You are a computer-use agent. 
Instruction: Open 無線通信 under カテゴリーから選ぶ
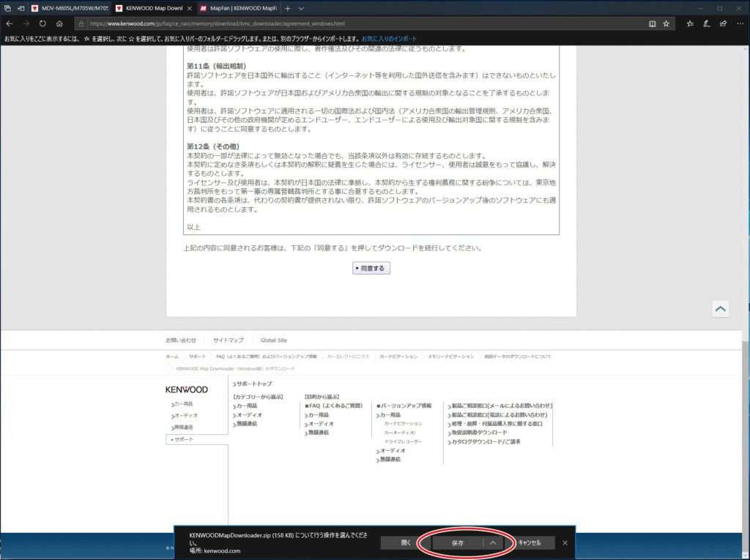tap(245, 424)
